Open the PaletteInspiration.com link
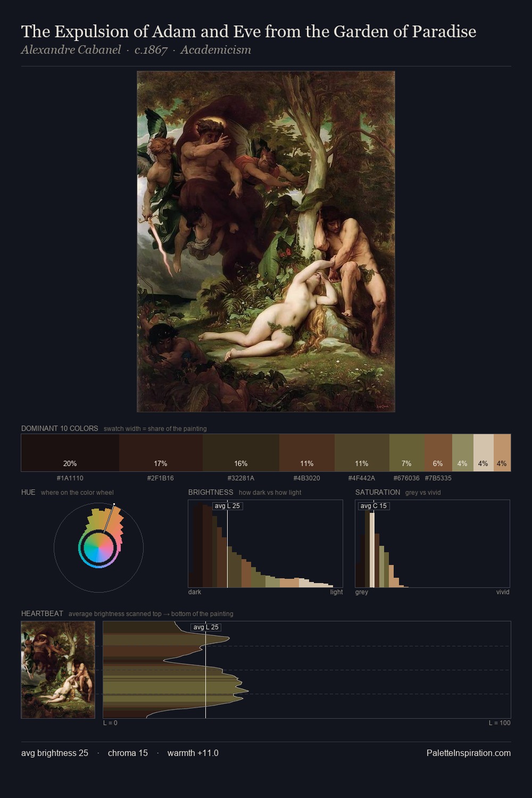 pyautogui.click(x=469, y=753)
